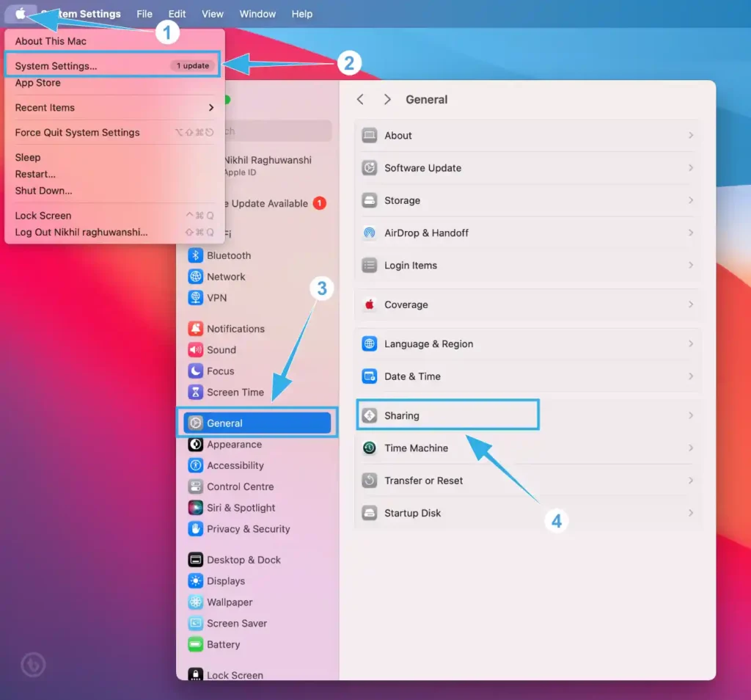The image size is (751, 700).
Task: Click the Desktop & Dock icon
Action: coord(195,560)
